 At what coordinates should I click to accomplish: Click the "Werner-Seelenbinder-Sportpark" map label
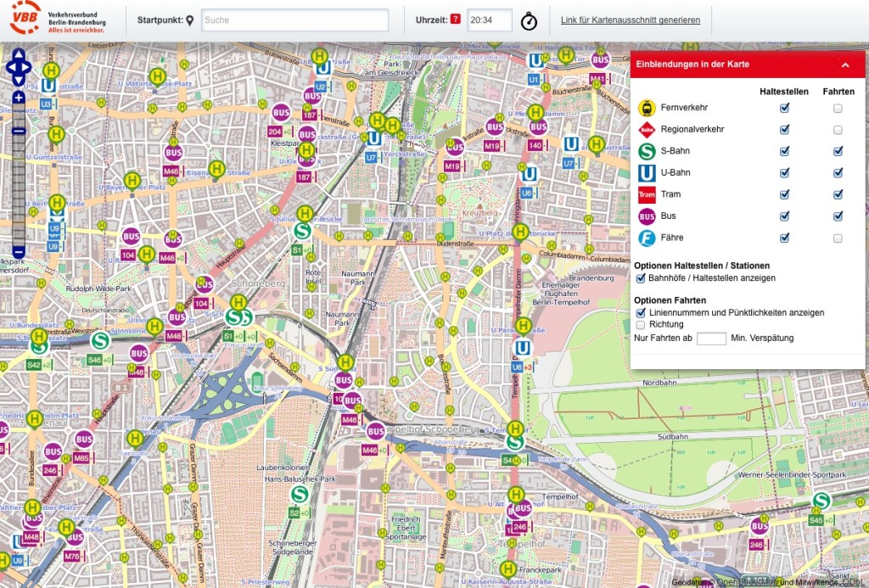tap(792, 475)
